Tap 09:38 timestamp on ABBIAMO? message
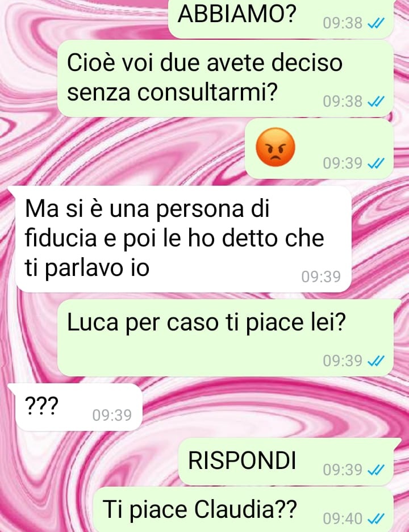 click(x=343, y=23)
